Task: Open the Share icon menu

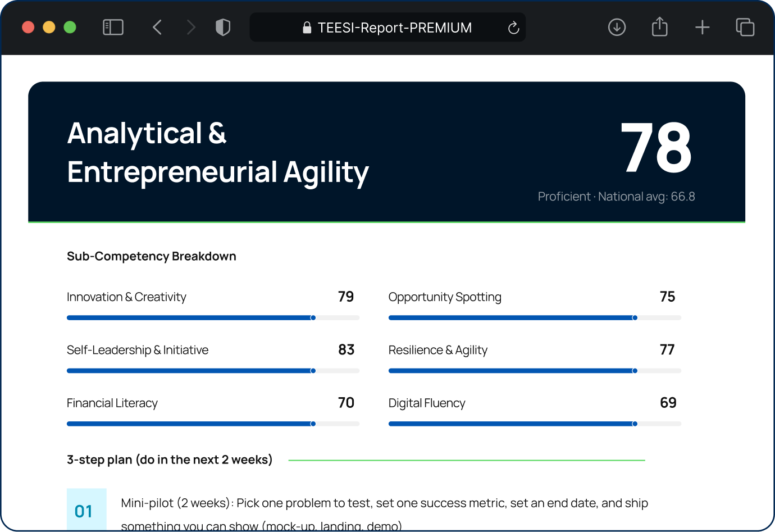Action: pos(660,26)
